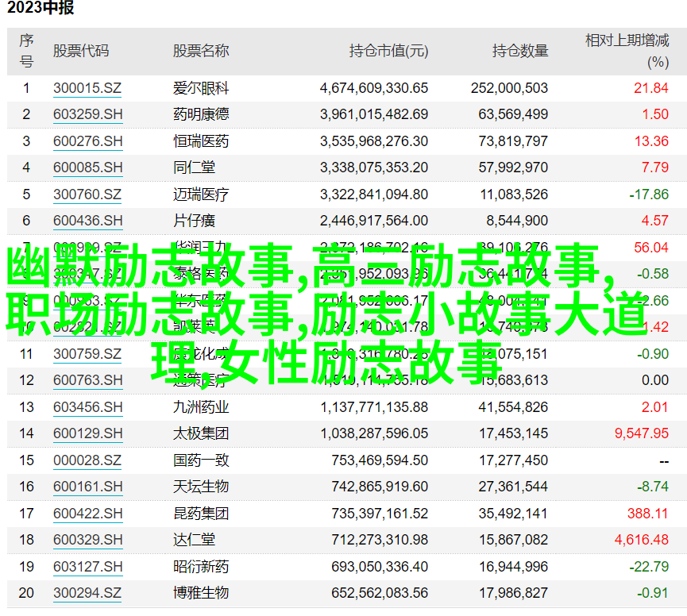Image resolution: width=687 pixels, height=616 pixels.
Task: Open stock code link 000028.SZ
Action: (87, 460)
